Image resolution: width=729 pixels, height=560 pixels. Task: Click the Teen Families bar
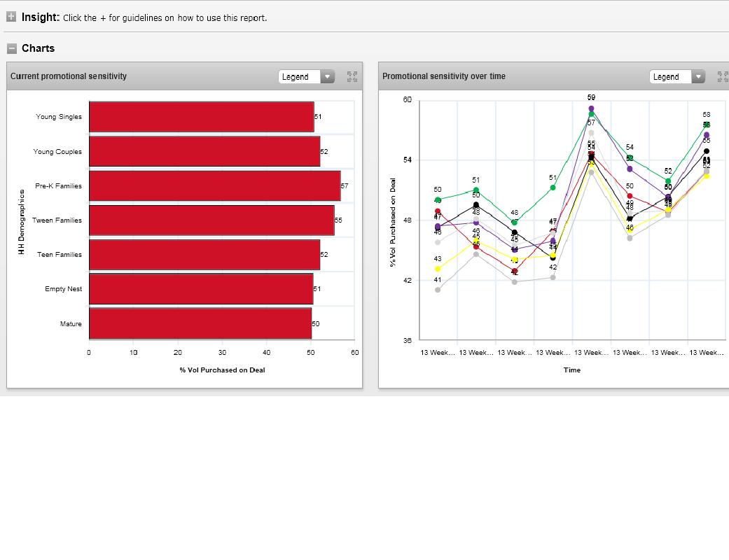pos(204,255)
